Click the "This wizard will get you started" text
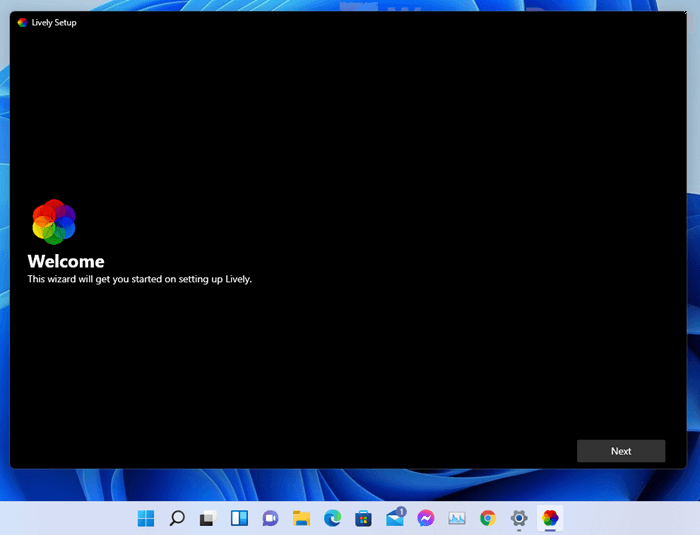The height and width of the screenshot is (535, 700). tap(140, 279)
